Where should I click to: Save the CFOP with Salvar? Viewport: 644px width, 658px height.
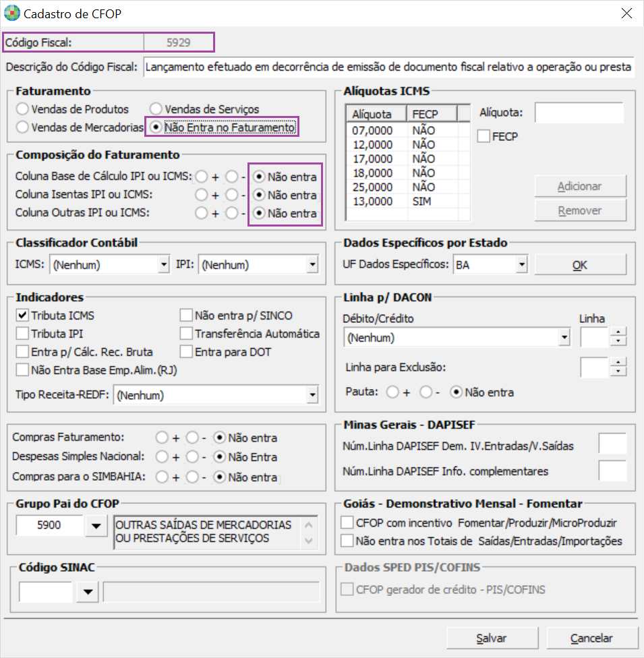(x=492, y=638)
